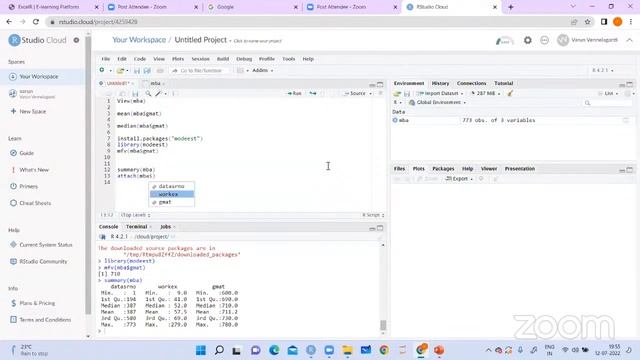
Task: Select datasrno in the autocomplete popup
Action: (172, 187)
